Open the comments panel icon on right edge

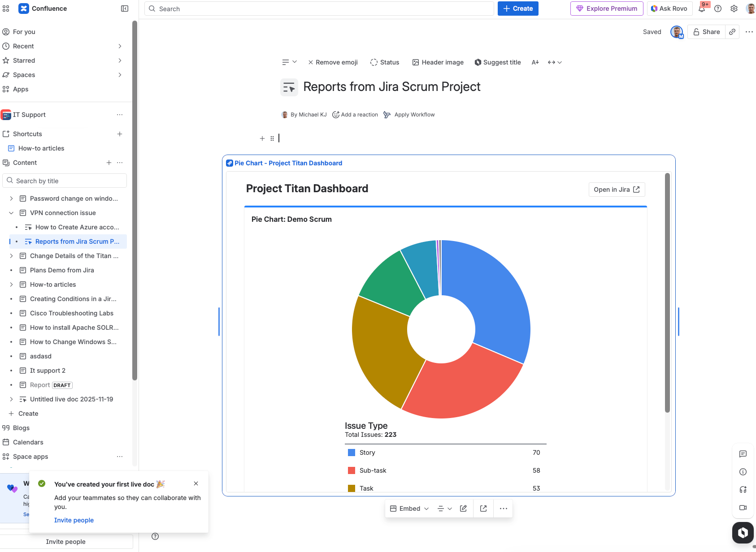[x=743, y=454]
